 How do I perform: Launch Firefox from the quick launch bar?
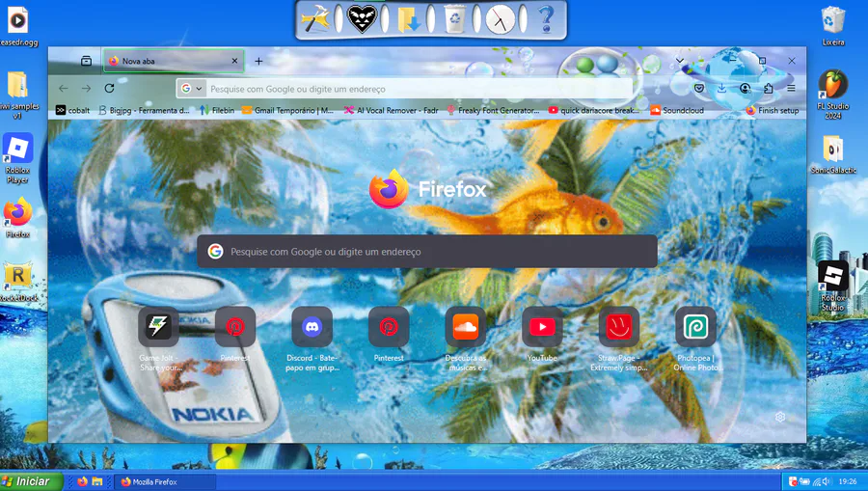click(83, 481)
